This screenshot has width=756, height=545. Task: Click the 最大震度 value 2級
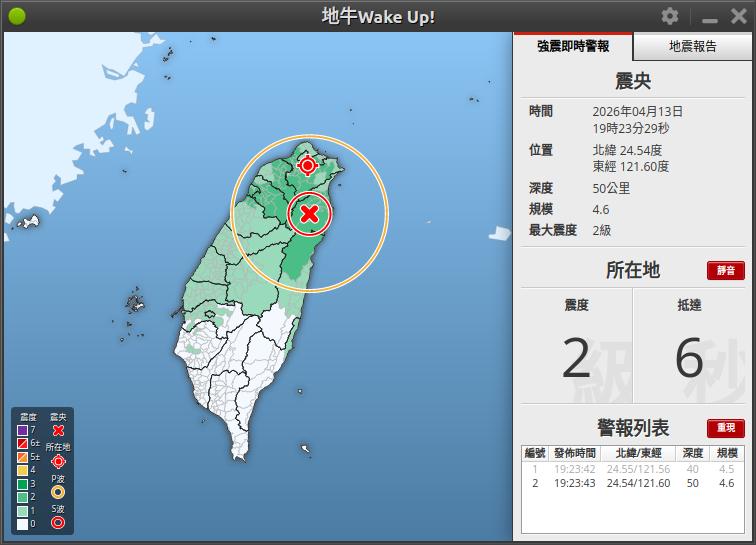(x=602, y=230)
